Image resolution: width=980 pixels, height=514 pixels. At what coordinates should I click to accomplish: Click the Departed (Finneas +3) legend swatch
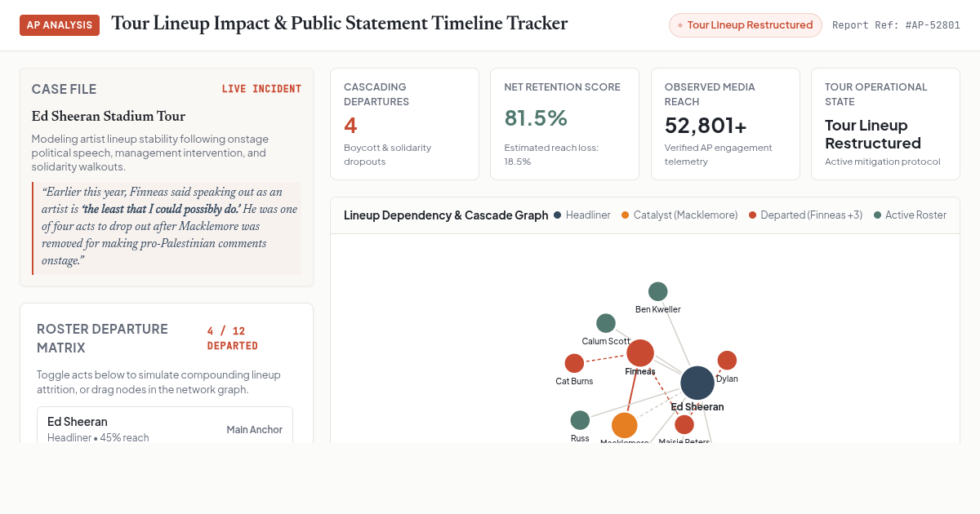pyautogui.click(x=753, y=215)
